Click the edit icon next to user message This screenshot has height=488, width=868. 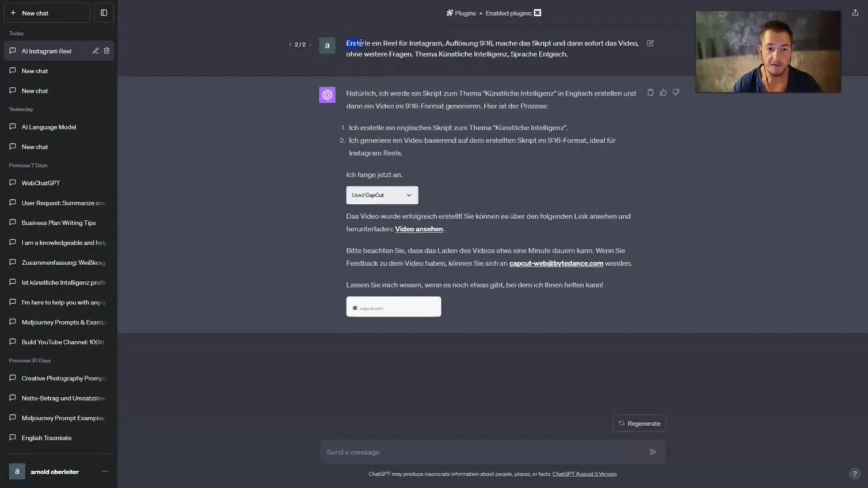point(651,42)
